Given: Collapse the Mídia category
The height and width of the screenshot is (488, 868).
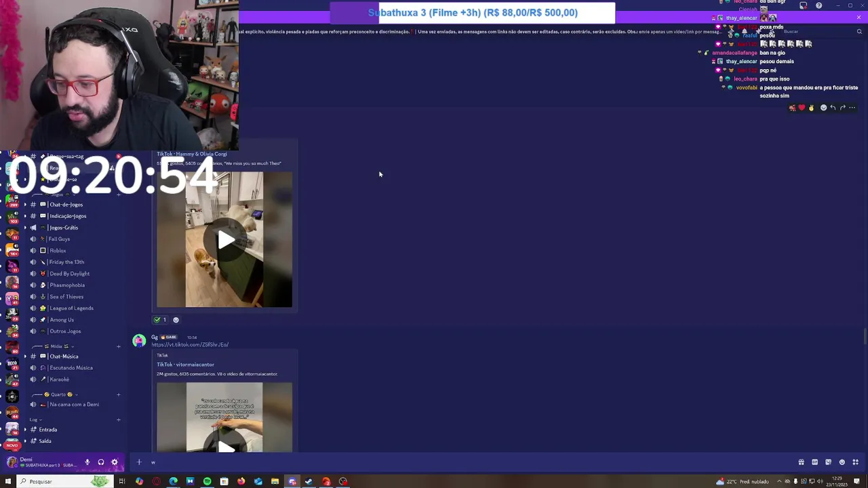Looking at the screenshot, I should pyautogui.click(x=56, y=346).
